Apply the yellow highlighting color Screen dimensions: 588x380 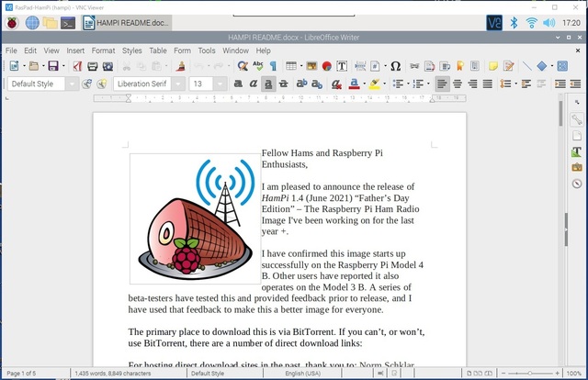(374, 84)
